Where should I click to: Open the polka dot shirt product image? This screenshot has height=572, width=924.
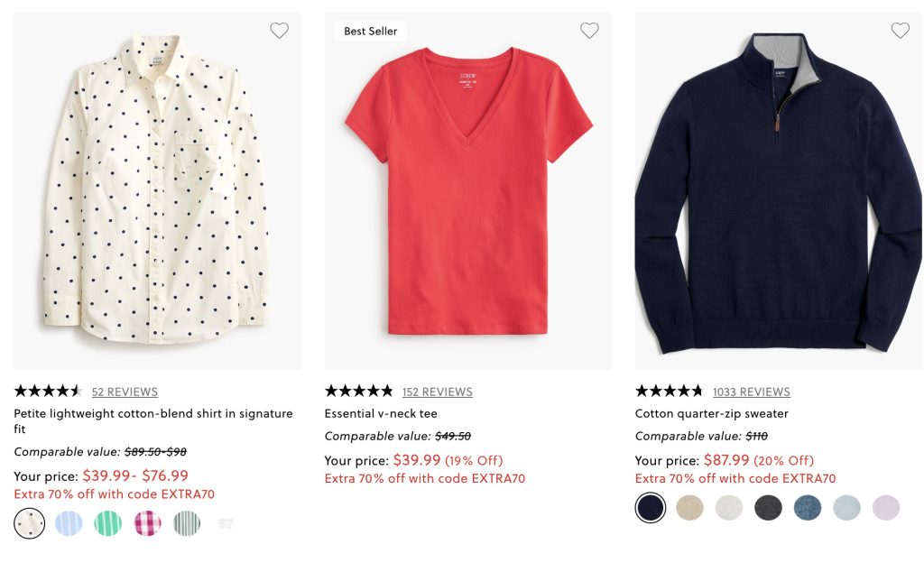[x=157, y=190]
